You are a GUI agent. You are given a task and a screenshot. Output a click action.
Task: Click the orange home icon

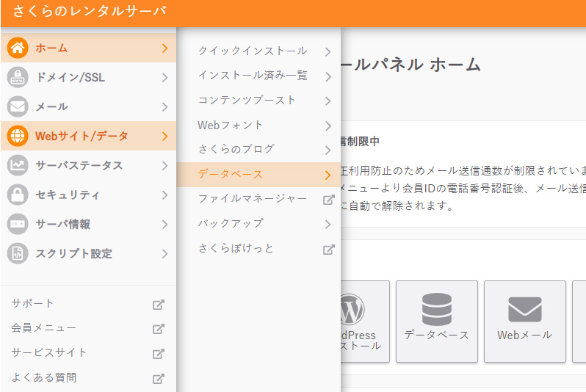pos(18,48)
